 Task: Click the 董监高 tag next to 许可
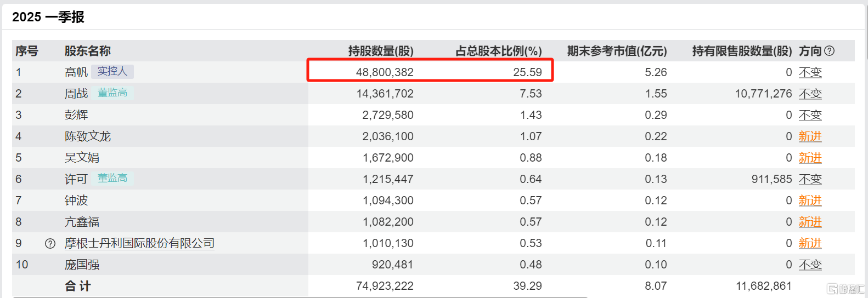112,178
